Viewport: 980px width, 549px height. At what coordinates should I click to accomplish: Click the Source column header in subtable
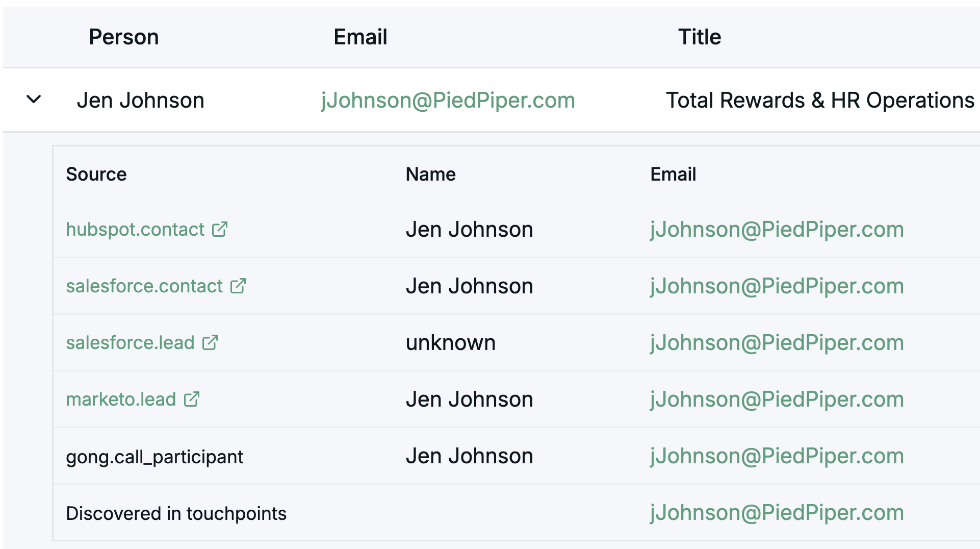tap(96, 174)
